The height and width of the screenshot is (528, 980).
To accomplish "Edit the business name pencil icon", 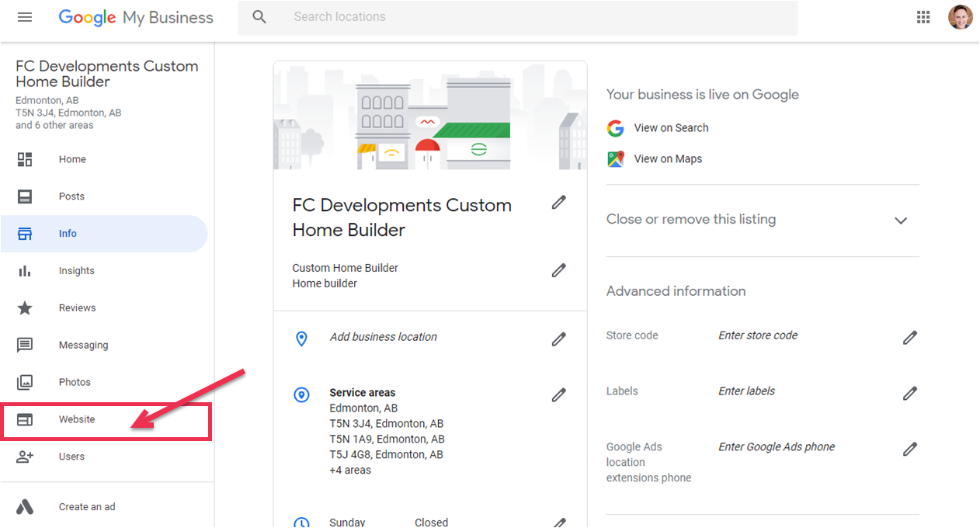I will (x=558, y=203).
